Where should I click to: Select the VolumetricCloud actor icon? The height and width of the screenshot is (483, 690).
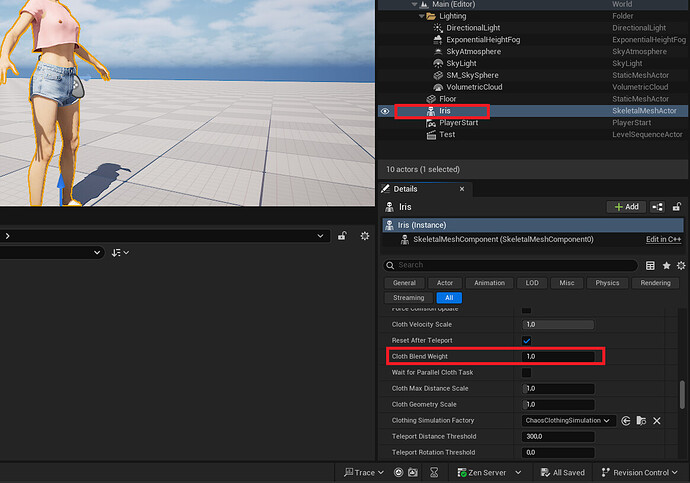[438, 88]
